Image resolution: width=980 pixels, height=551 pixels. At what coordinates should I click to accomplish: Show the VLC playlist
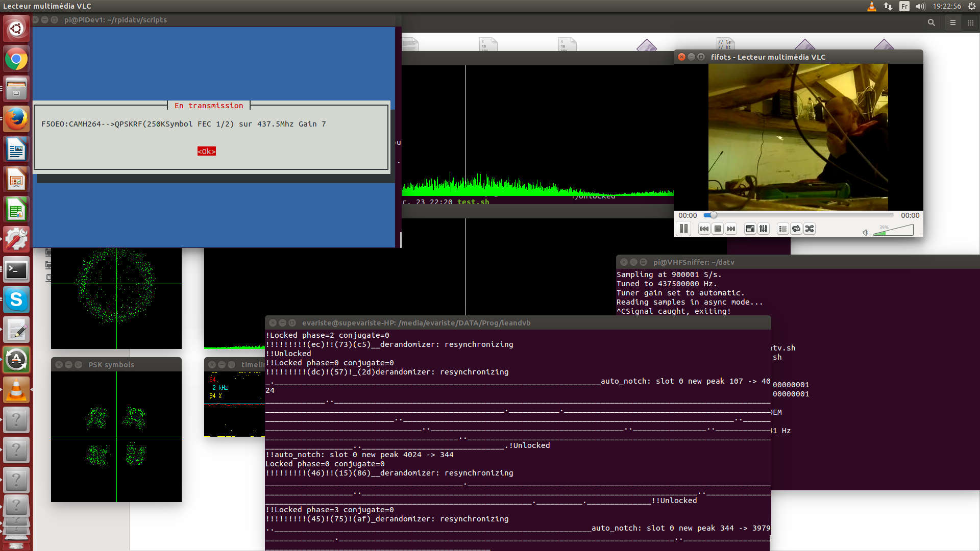(x=782, y=229)
